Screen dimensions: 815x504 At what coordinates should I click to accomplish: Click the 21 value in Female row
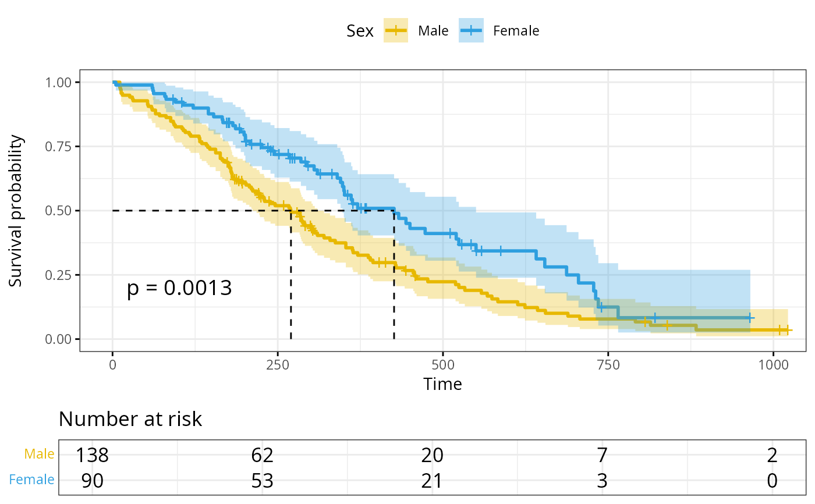coord(431,481)
